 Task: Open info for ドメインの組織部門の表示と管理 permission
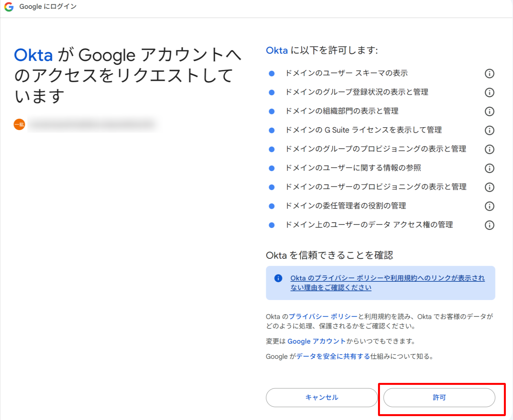click(489, 111)
